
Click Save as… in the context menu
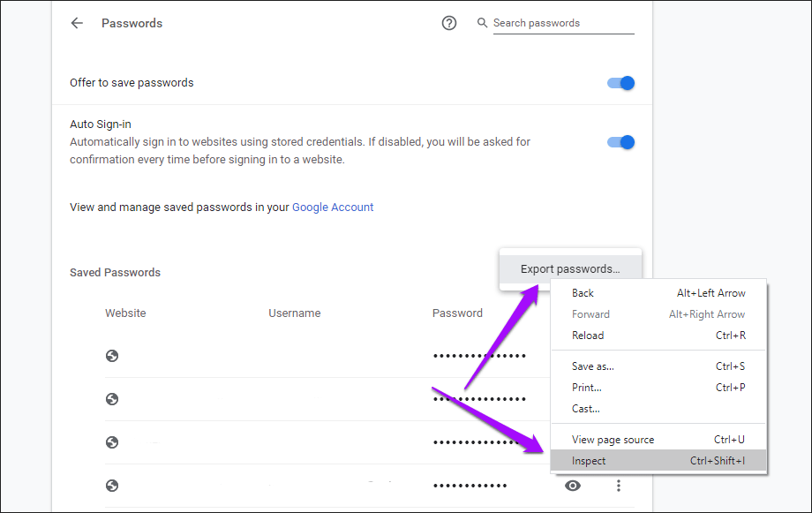tap(592, 366)
